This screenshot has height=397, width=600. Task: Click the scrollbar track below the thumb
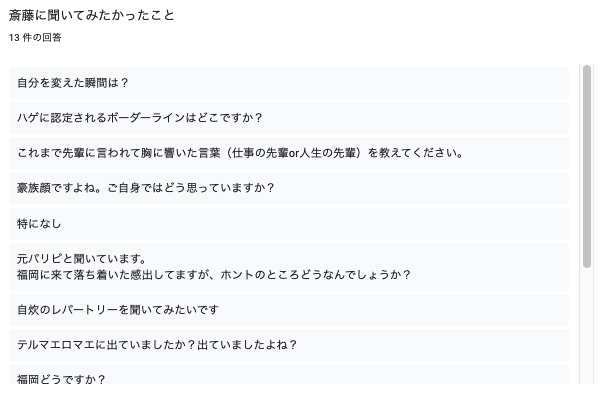[587, 325]
